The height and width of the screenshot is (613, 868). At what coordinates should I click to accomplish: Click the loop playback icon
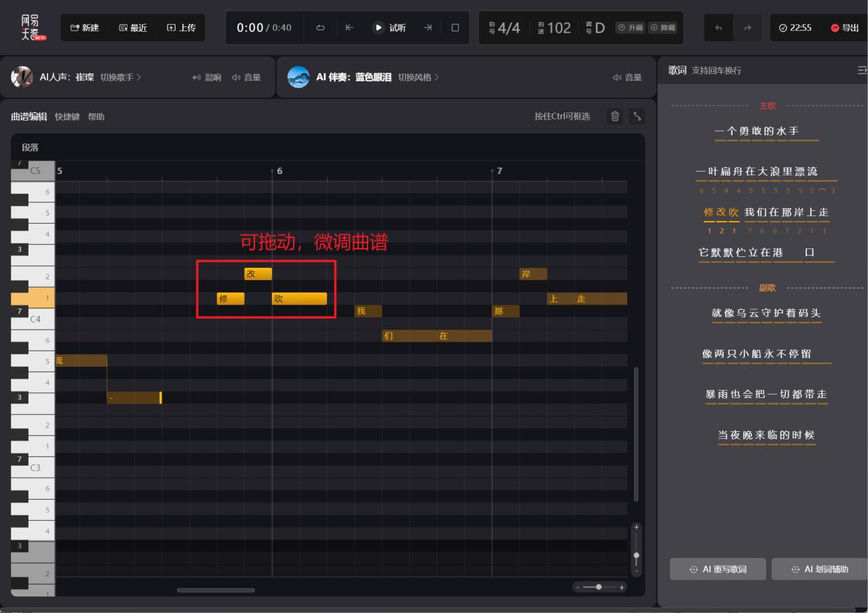tap(321, 28)
